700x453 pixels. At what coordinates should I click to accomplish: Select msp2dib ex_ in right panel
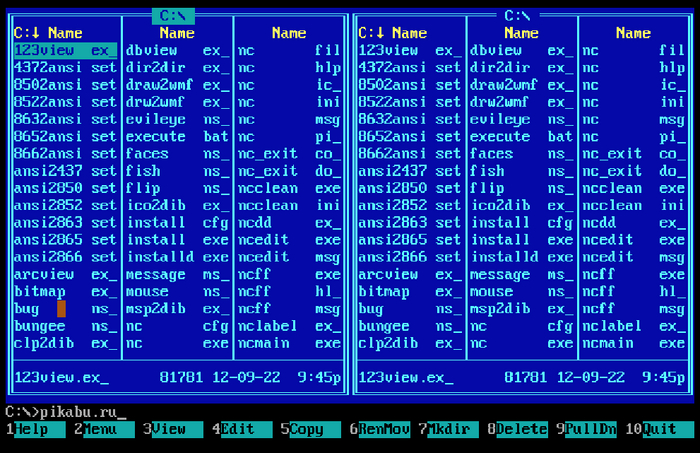pos(522,309)
